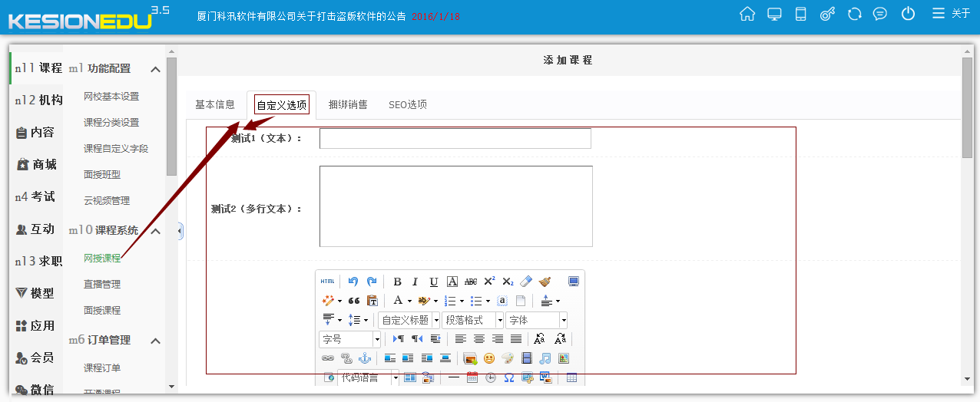Open the 字体 font dropdown
This screenshot has height=402, width=980.
click(x=536, y=320)
